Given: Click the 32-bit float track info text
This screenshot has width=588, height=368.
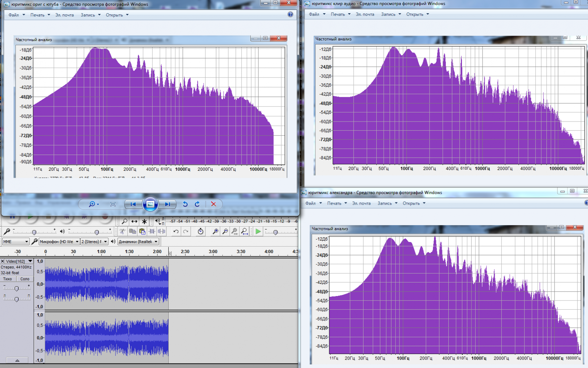Looking at the screenshot, I should pos(10,273).
